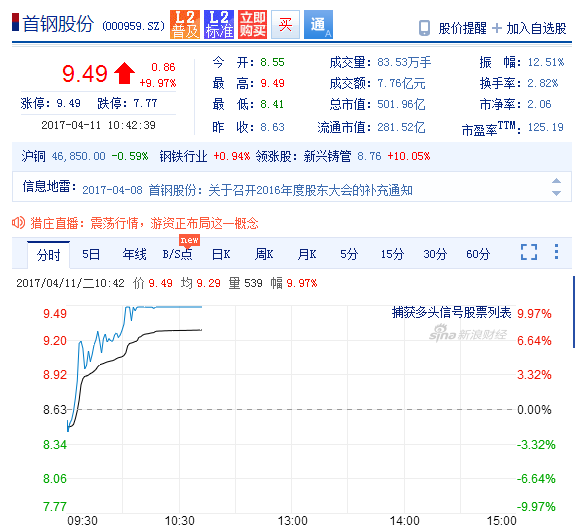Select the 分时 chart tab
Screen dimensions: 575x527
point(48,255)
